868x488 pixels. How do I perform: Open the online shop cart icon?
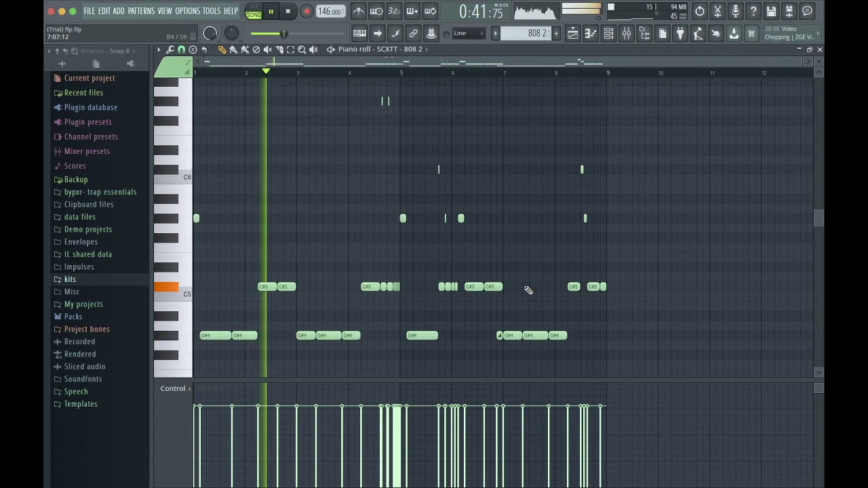coord(751,34)
